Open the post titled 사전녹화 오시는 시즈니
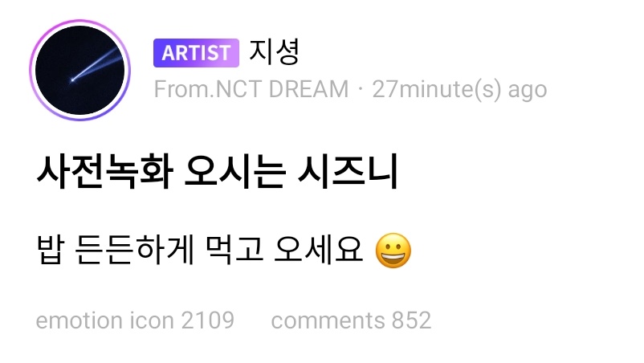Viewport: 644px width, 363px height. pyautogui.click(x=218, y=171)
